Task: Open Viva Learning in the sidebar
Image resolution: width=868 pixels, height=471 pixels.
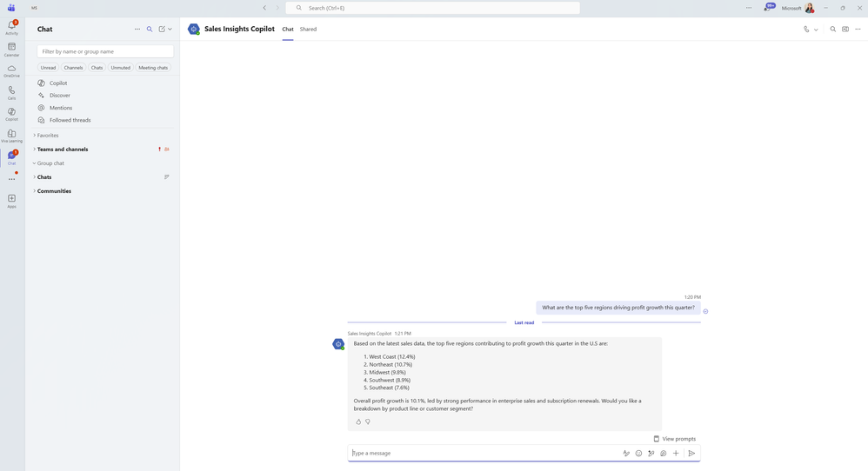Action: click(11, 136)
